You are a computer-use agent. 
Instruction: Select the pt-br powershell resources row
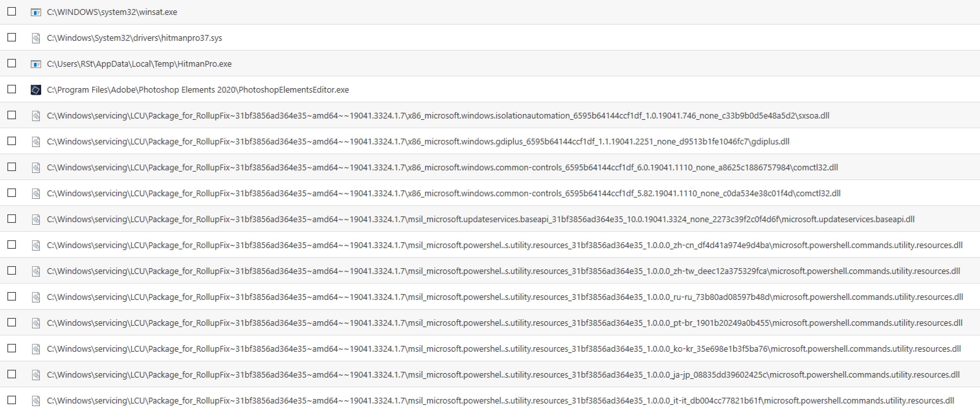pyautogui.click(x=504, y=323)
